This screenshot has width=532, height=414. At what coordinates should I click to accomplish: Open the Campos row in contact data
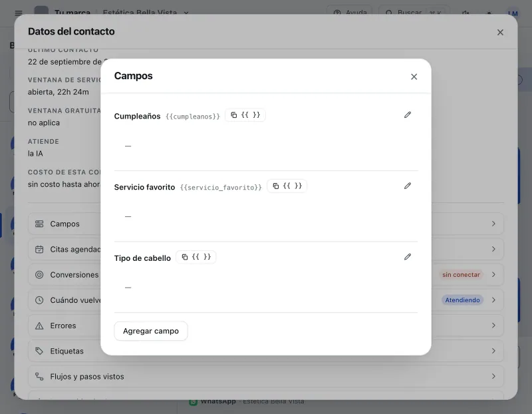(265, 224)
